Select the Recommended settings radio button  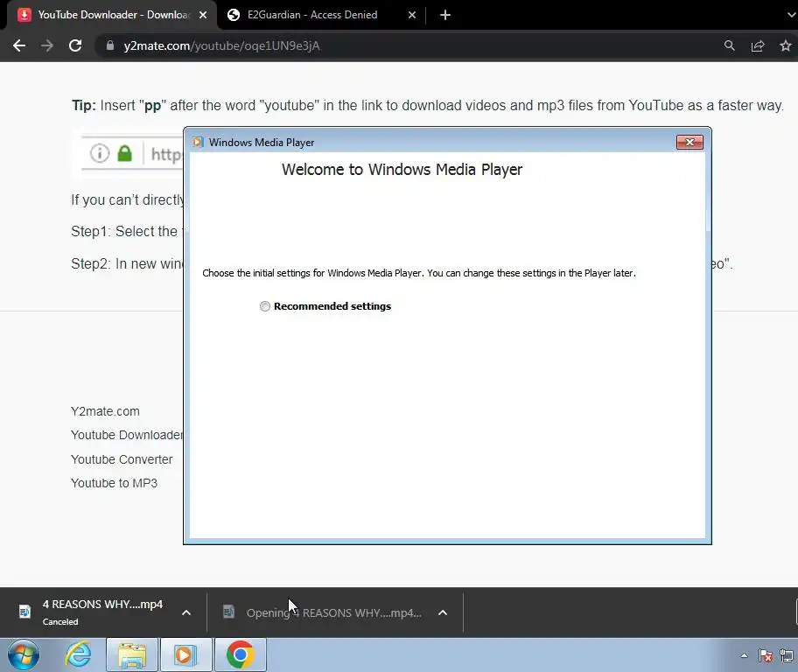(x=264, y=306)
